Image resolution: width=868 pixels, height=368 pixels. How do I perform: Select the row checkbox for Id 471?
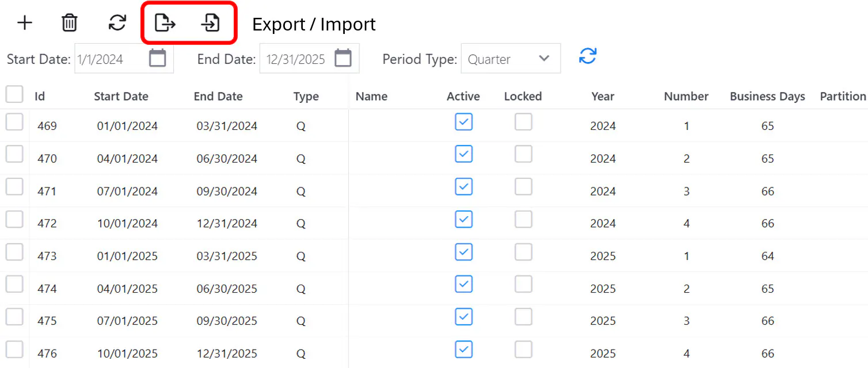(14, 187)
